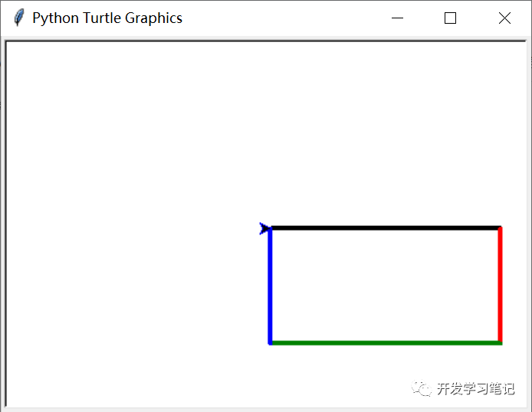Minimize the Python Turtle Graphics window
This screenshot has width=532, height=412.
point(397,18)
